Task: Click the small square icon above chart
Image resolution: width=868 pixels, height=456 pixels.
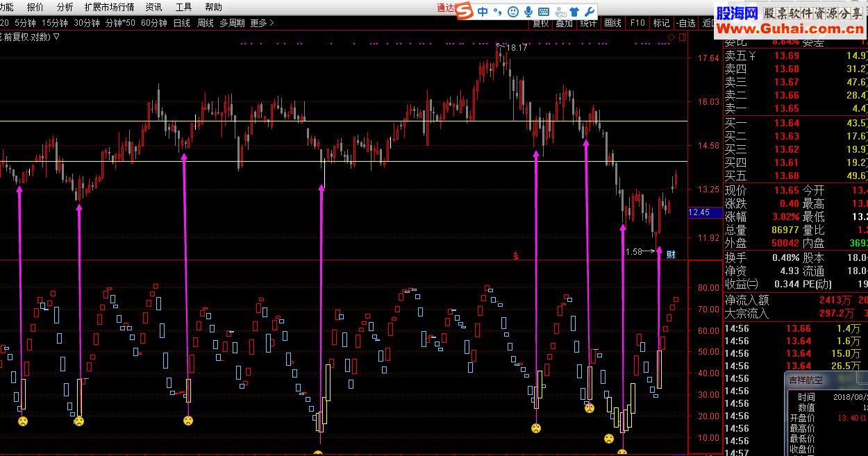Action: point(681,36)
